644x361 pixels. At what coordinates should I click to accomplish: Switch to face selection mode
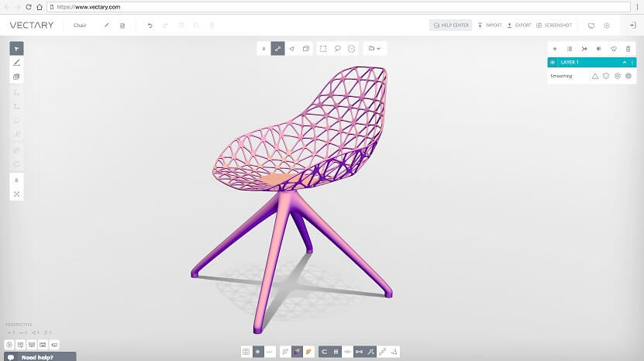point(291,49)
